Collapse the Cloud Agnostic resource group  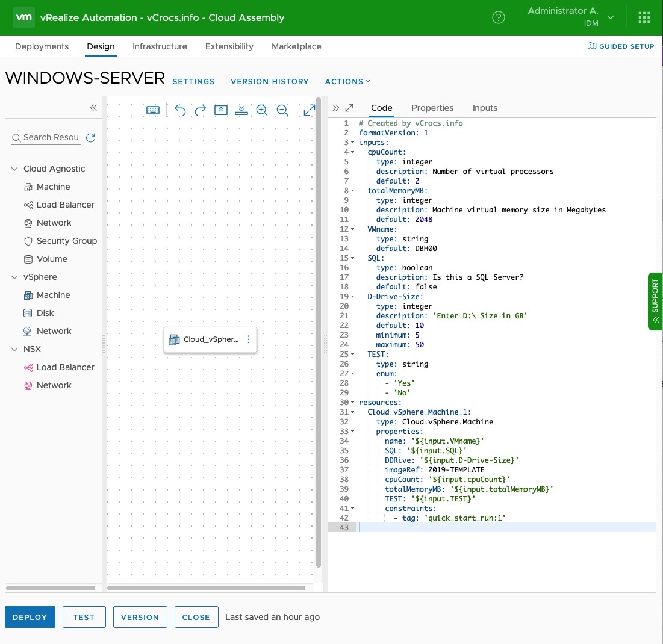pyautogui.click(x=15, y=169)
